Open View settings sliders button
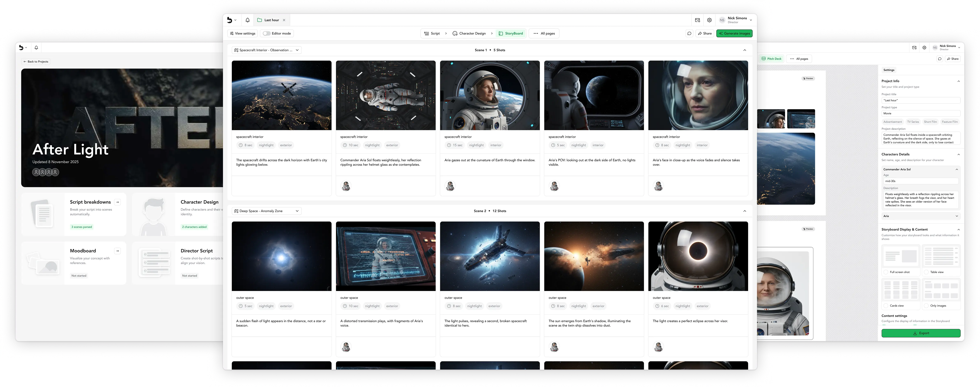 click(x=242, y=33)
